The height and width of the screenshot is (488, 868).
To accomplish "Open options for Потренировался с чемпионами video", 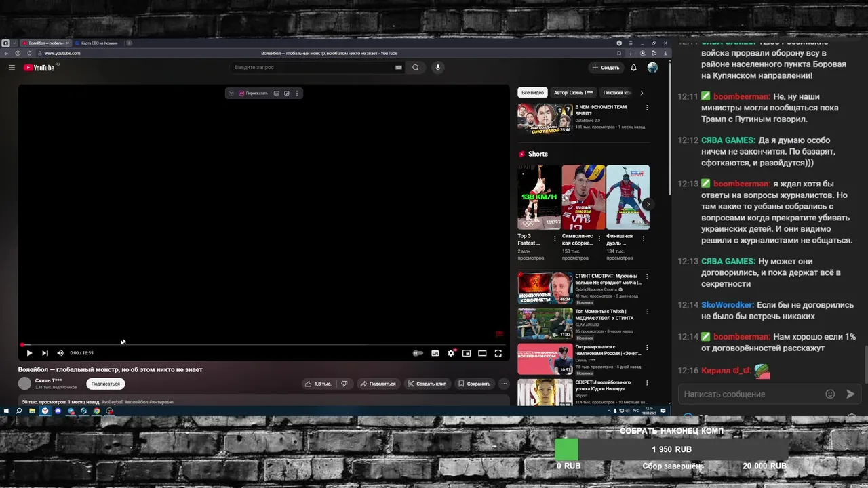I will pyautogui.click(x=647, y=348).
